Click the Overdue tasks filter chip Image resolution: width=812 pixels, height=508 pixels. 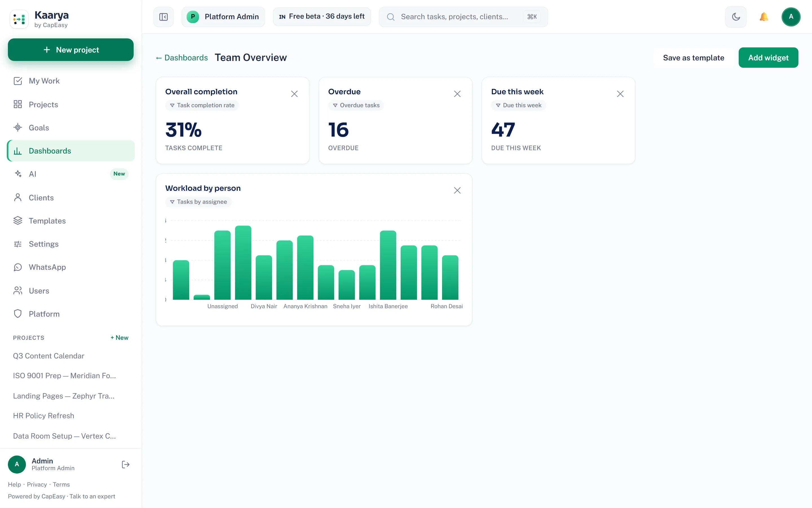tap(356, 106)
